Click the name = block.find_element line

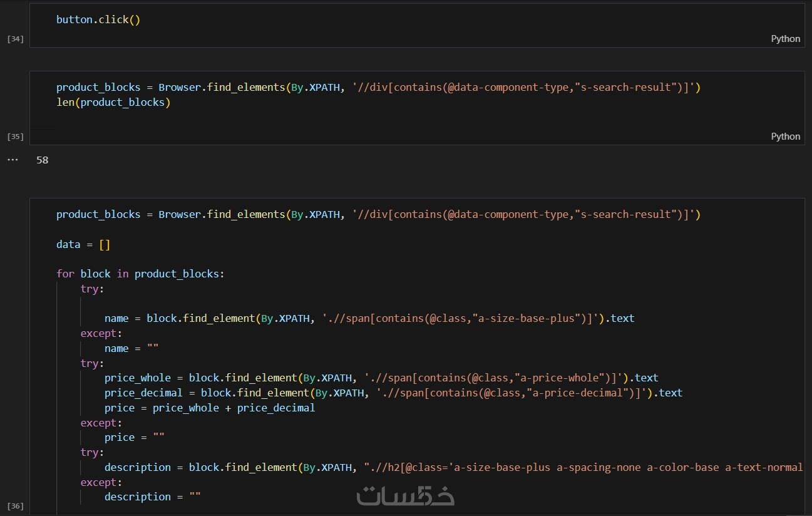pyautogui.click(x=369, y=319)
